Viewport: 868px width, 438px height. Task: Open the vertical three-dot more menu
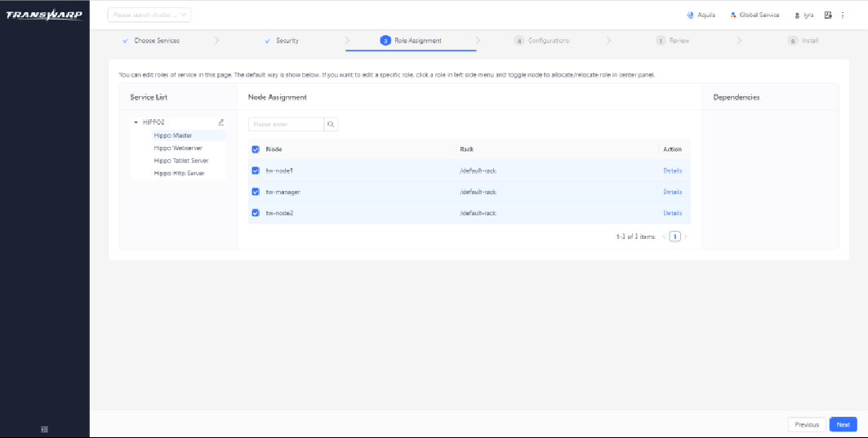843,15
